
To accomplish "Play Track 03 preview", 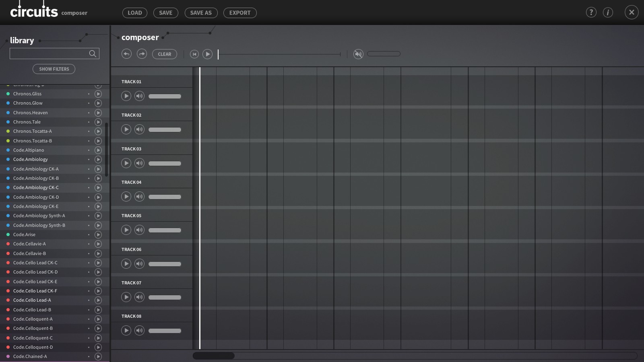I will pos(126,163).
